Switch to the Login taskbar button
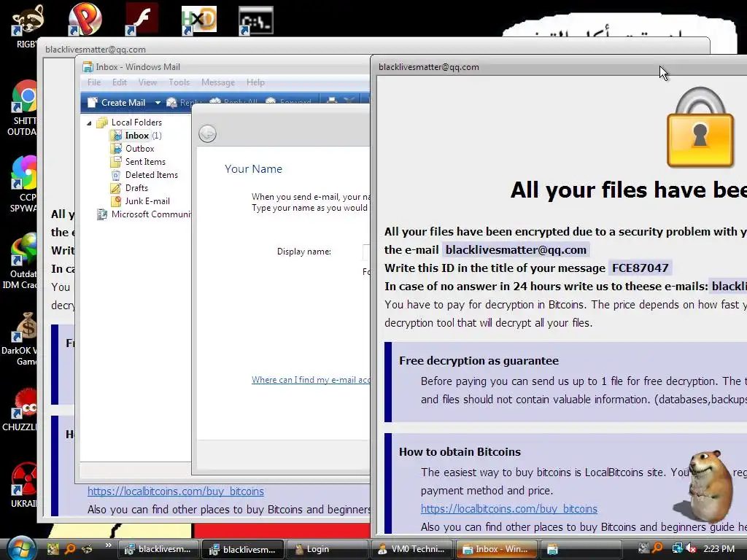747x560 pixels. 328,549
